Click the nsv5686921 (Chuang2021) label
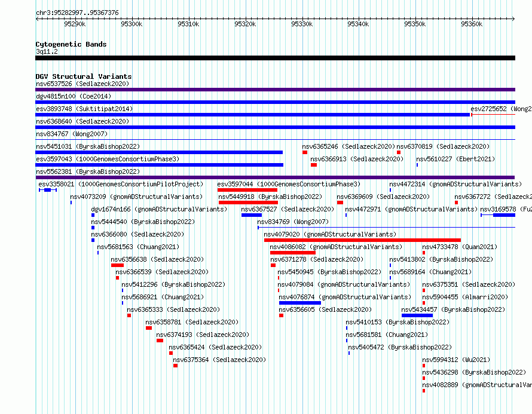Image resolution: width=532 pixels, height=414 pixels. [x=163, y=297]
